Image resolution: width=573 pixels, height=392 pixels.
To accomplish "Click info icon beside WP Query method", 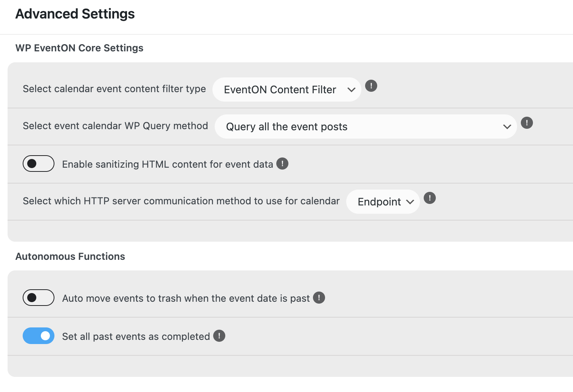I will [527, 123].
